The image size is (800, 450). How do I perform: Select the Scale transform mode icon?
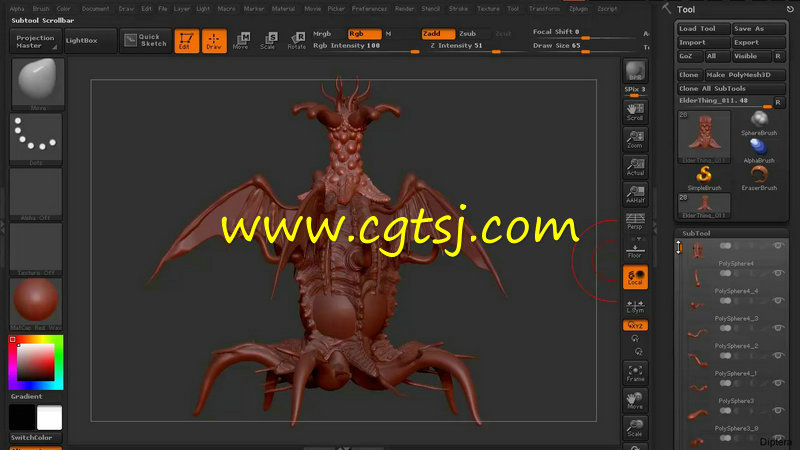pos(268,40)
